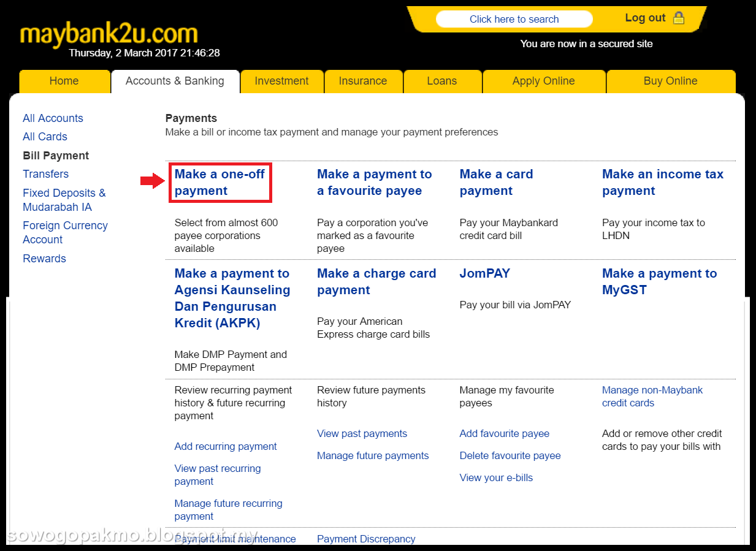Screen dimensions: 756x551
Task: Click 'Pay your American Express charge card bills' text
Action: tap(373, 328)
